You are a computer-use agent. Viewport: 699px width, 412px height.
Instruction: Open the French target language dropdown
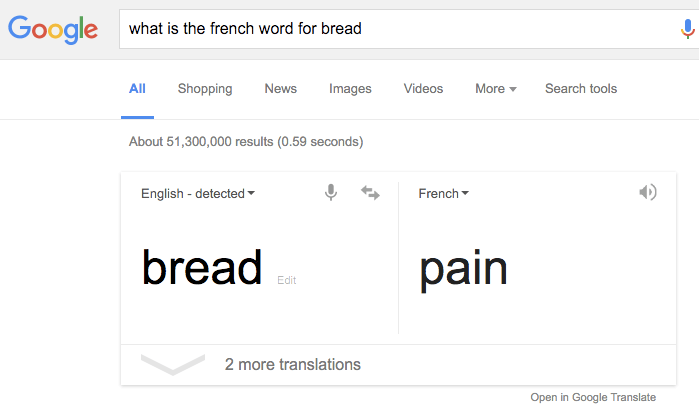point(444,194)
